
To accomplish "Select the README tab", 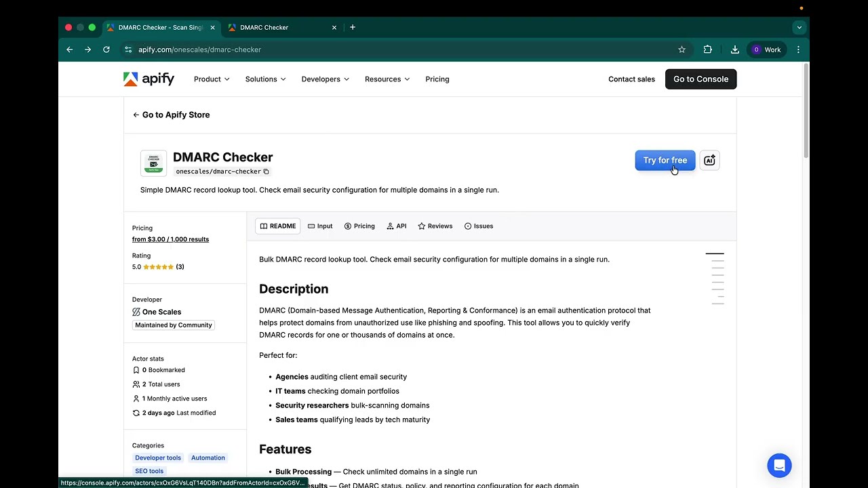I will coord(278,226).
